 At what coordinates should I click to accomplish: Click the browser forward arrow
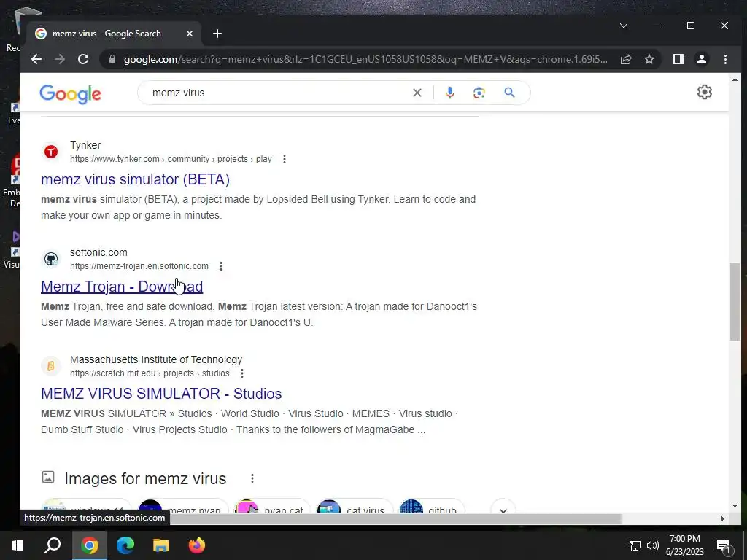click(60, 59)
